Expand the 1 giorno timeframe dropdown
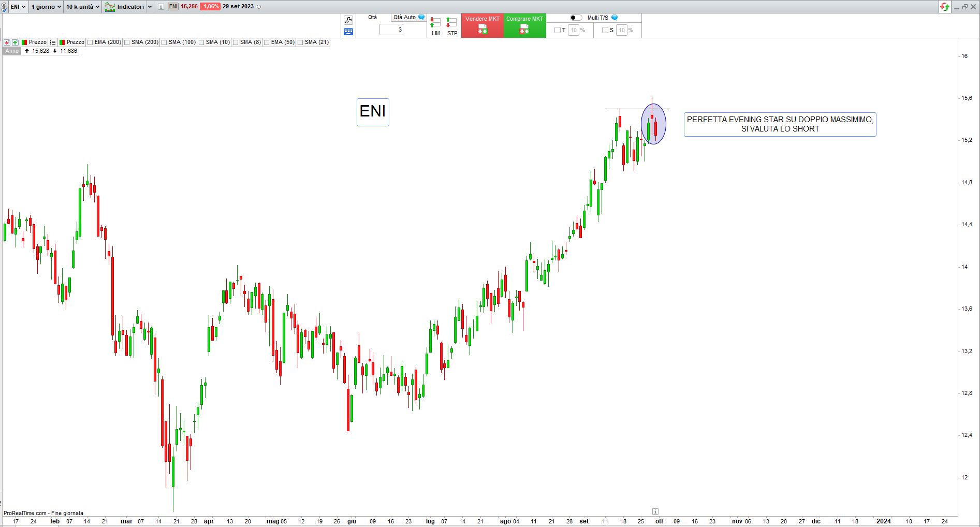 coord(46,7)
